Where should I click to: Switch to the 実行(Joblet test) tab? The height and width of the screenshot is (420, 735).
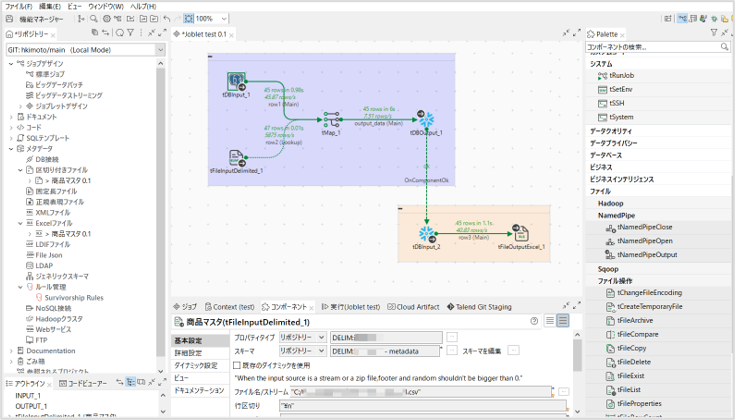(351, 307)
